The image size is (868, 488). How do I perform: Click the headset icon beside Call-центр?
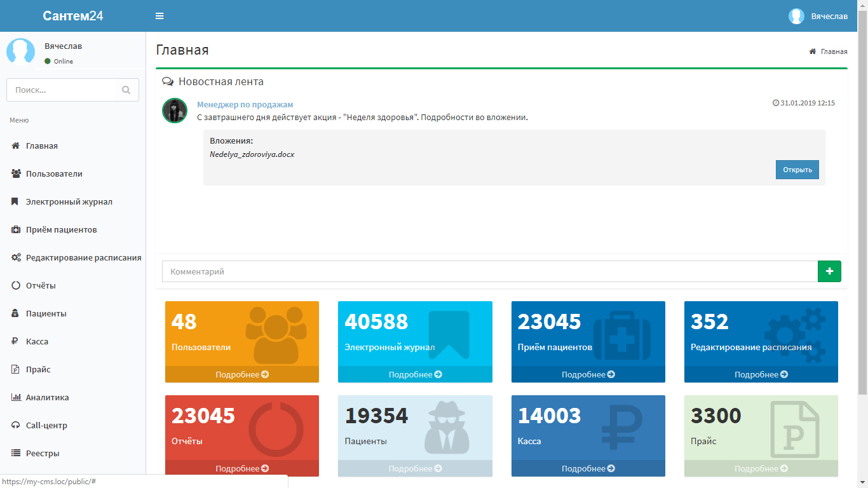coord(16,425)
